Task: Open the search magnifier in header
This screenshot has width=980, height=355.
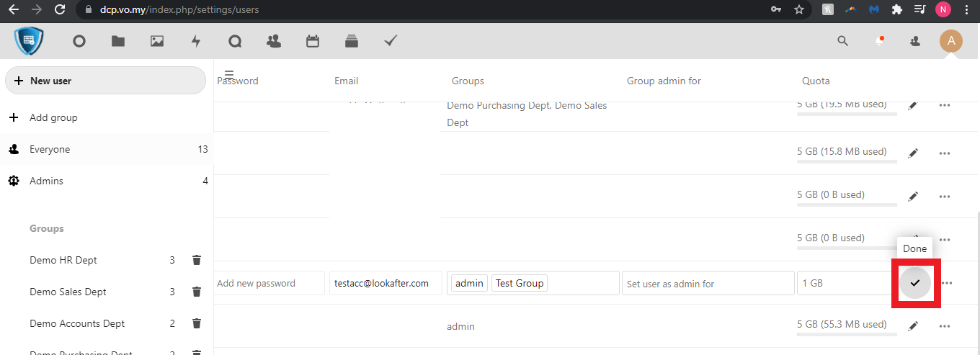Action: 842,41
